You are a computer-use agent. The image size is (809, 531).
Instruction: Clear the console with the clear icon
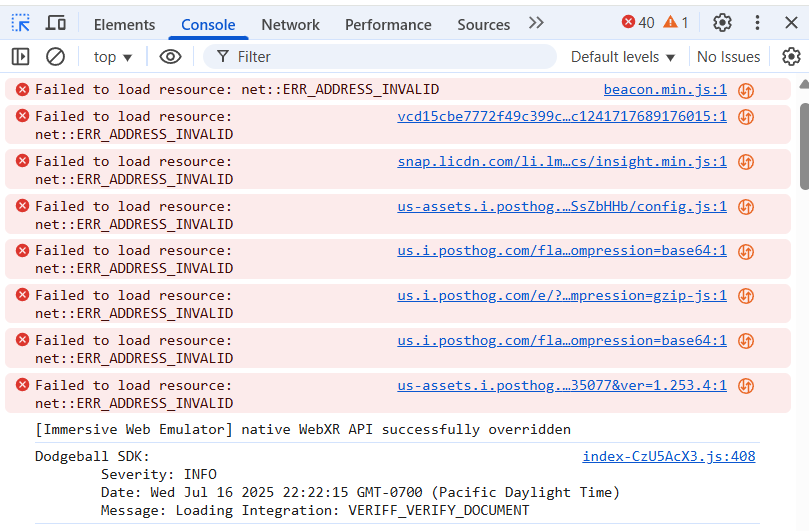click(x=56, y=57)
